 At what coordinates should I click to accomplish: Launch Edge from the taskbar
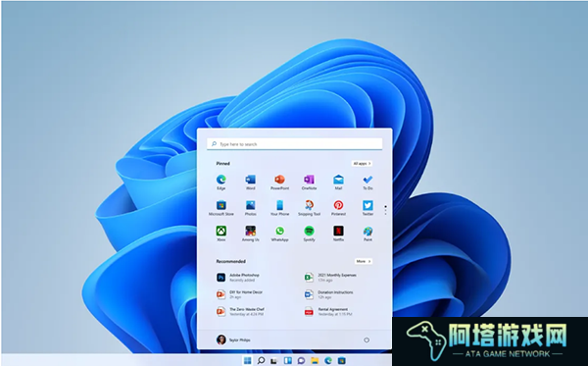328,361
